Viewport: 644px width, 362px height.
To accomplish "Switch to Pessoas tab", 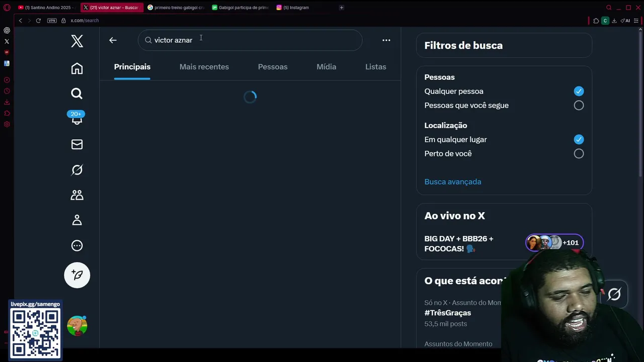I will [x=273, y=67].
